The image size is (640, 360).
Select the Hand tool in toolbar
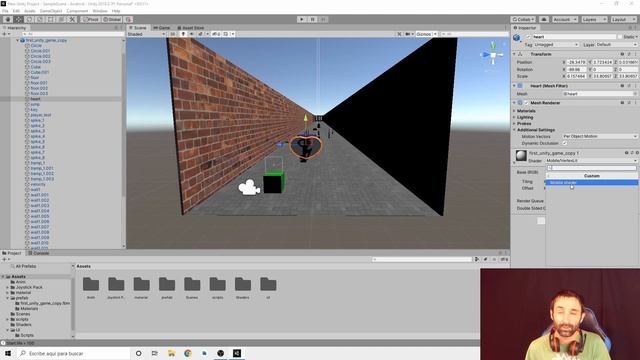tap(8, 19)
